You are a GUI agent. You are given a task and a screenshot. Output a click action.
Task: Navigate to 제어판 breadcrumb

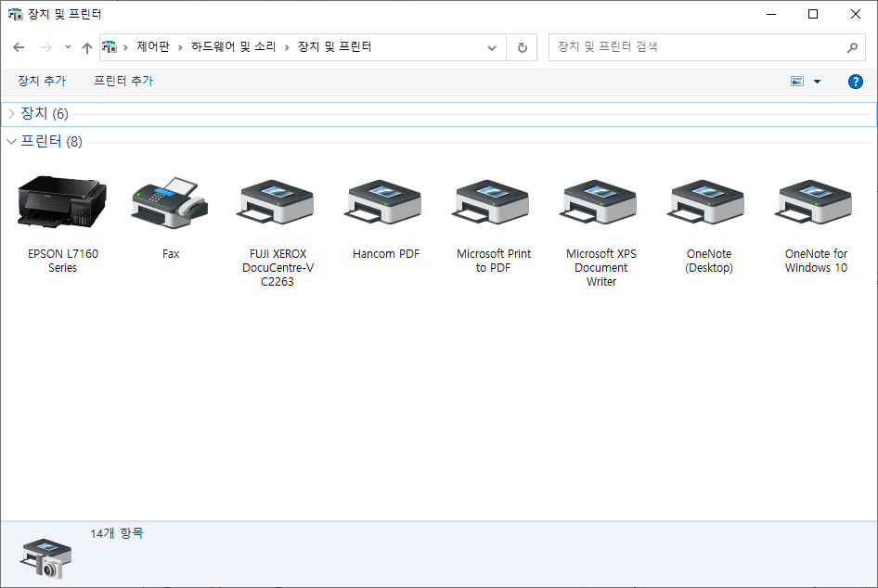tap(153, 47)
